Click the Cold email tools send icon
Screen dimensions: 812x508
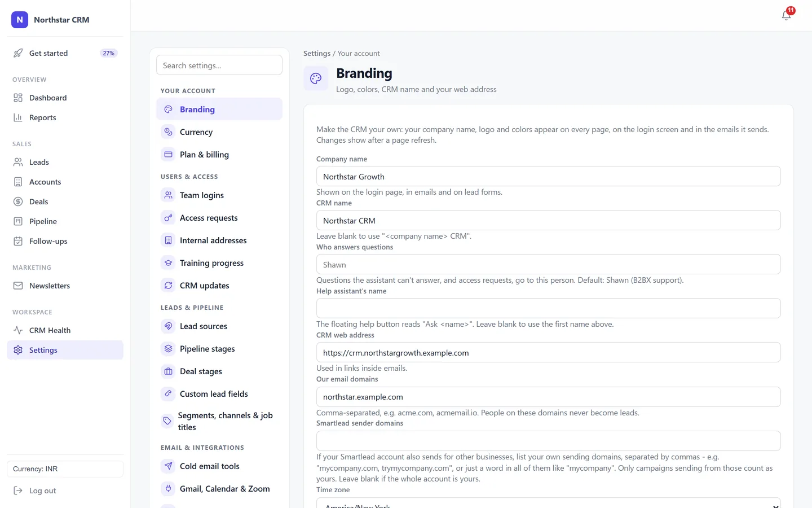(x=168, y=466)
